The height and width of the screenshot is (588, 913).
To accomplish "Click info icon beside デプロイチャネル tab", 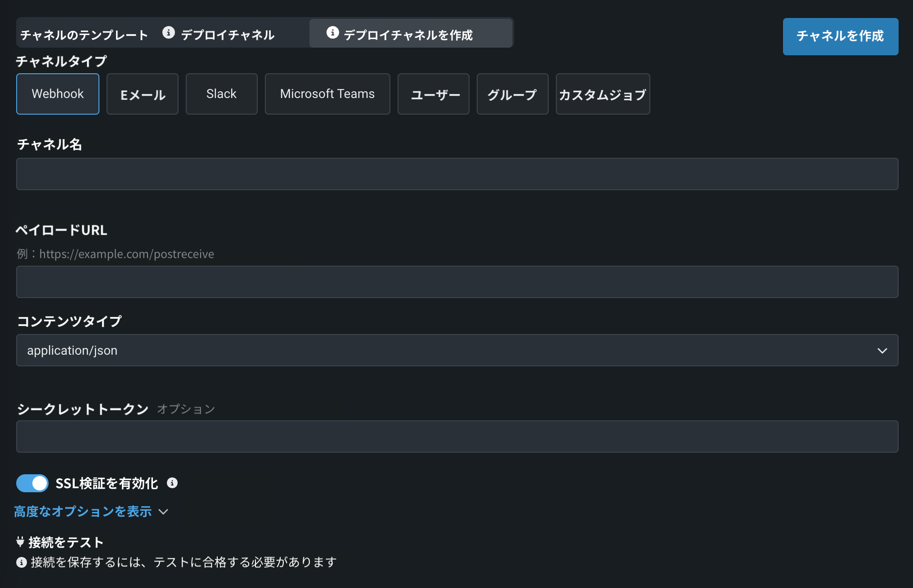I will 169,32.
